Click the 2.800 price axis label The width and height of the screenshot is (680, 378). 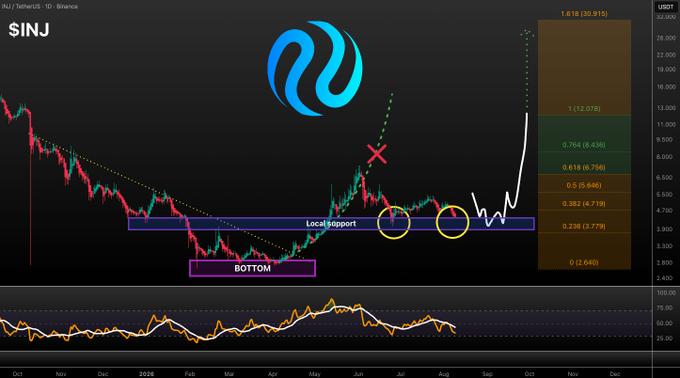[x=666, y=263]
